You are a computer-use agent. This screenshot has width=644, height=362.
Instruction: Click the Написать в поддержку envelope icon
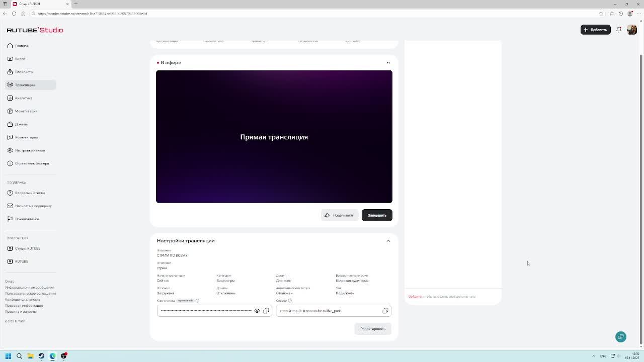pyautogui.click(x=10, y=206)
